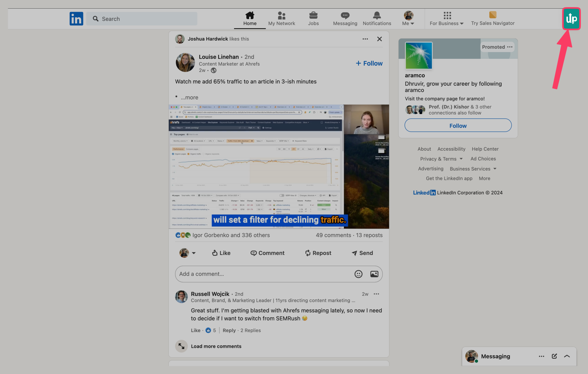Open the Me dropdown menu

(408, 18)
